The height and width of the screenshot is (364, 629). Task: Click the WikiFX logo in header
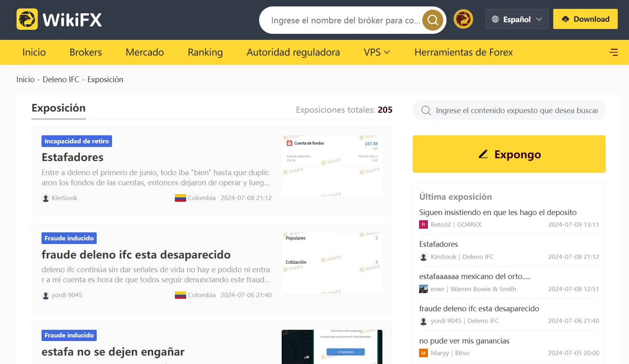[59, 19]
